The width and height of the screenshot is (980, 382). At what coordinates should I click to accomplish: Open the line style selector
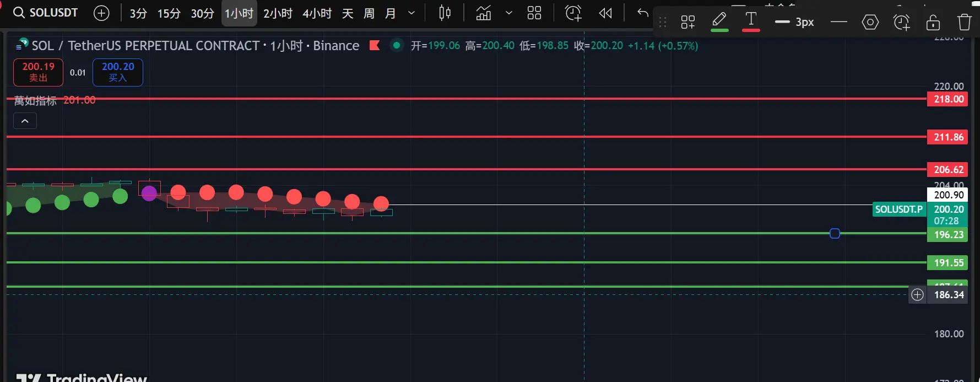[x=838, y=22]
